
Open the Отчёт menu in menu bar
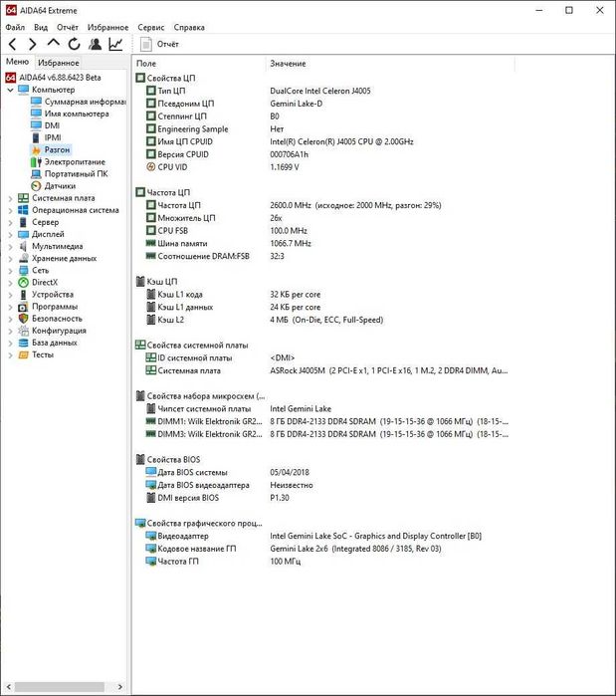[x=68, y=28]
